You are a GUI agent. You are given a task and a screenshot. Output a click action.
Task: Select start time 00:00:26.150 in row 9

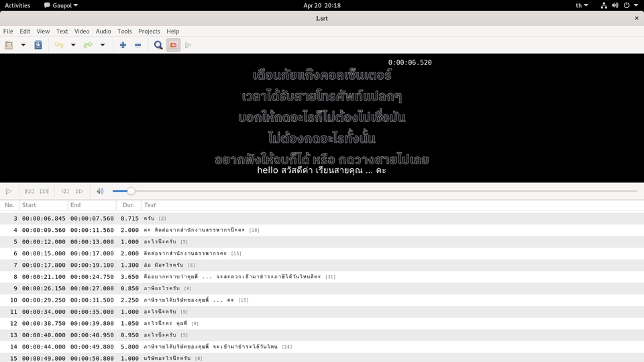click(x=44, y=288)
